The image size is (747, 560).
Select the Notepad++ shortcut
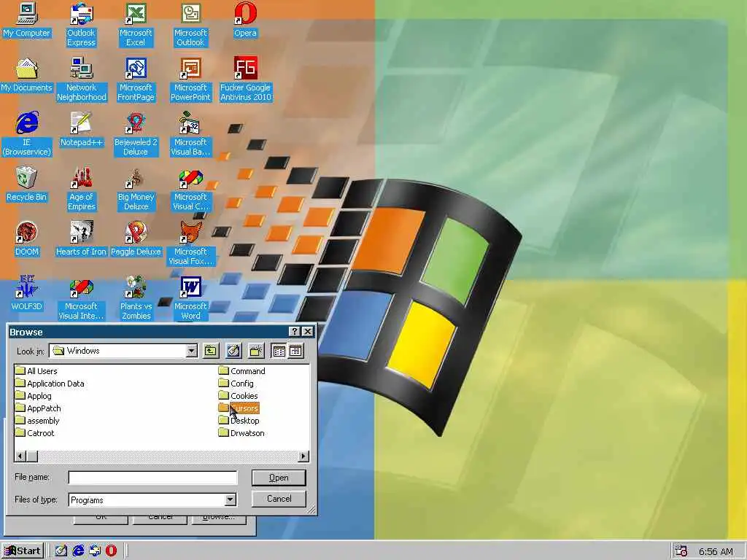[81, 130]
